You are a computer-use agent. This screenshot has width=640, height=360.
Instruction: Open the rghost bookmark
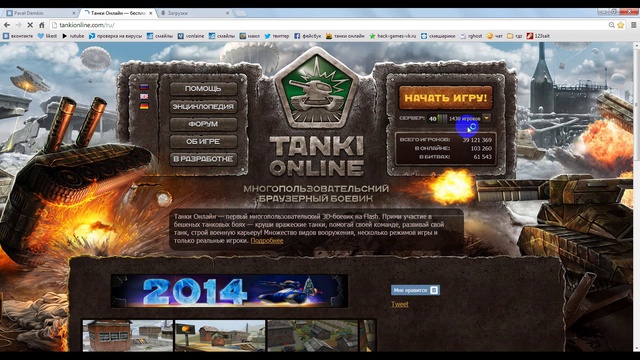pos(471,36)
